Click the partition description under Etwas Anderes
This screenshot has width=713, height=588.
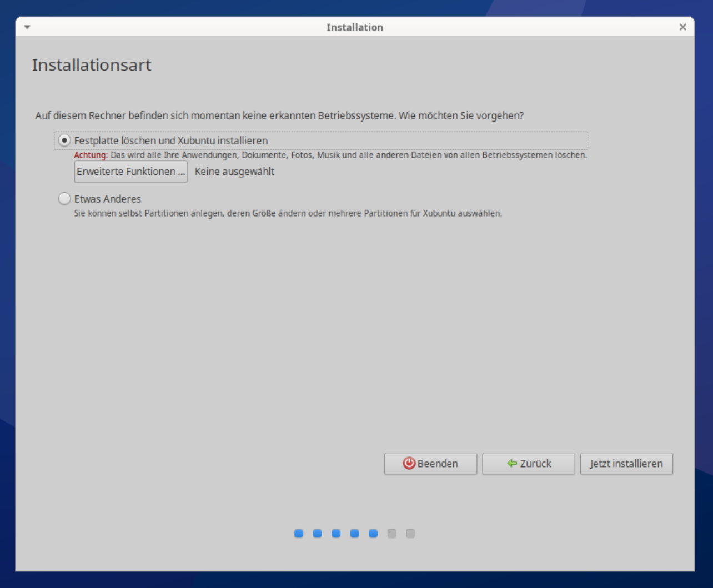[x=288, y=213]
